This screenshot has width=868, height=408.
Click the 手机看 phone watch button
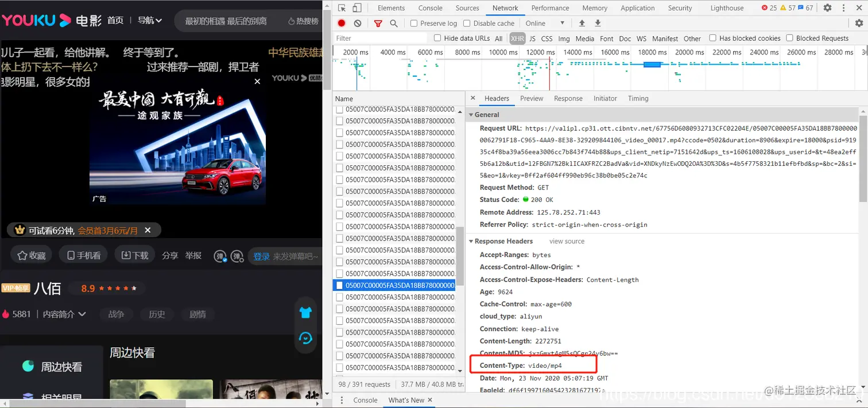(84, 255)
